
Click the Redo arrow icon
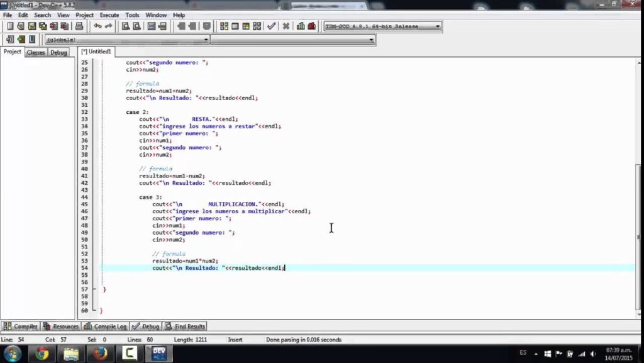(x=108, y=26)
